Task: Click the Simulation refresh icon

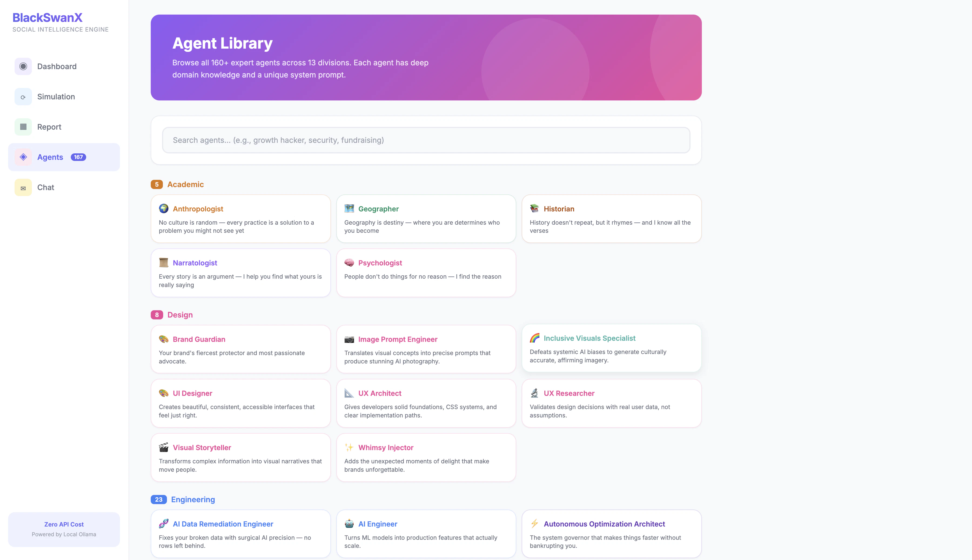Action: coord(23,97)
